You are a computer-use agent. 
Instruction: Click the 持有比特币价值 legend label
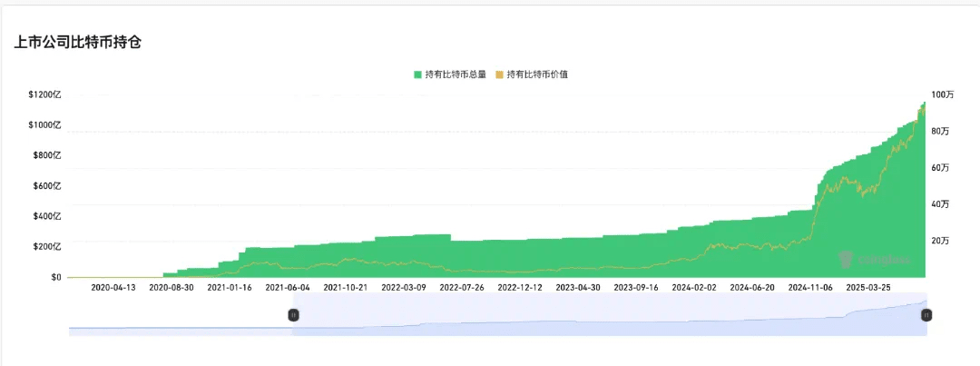click(x=537, y=74)
